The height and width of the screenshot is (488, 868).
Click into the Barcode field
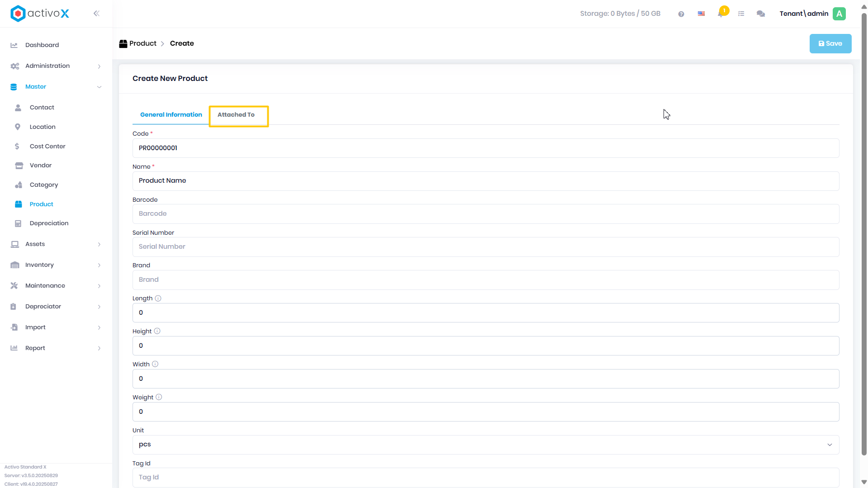click(x=485, y=214)
